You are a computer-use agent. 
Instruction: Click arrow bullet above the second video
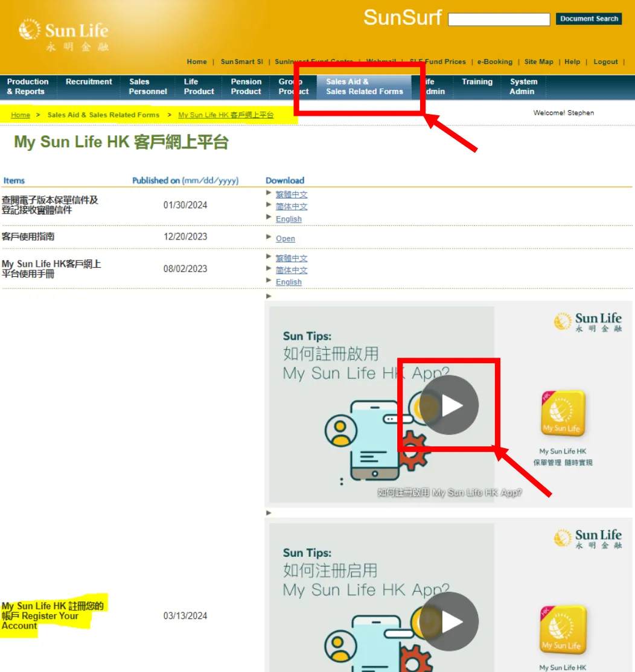click(269, 513)
